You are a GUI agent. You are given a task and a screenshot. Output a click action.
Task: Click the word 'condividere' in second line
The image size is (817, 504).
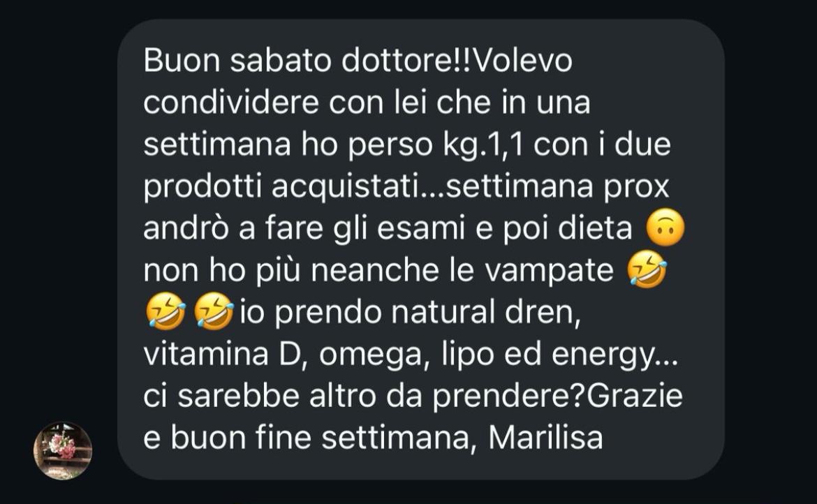231,103
